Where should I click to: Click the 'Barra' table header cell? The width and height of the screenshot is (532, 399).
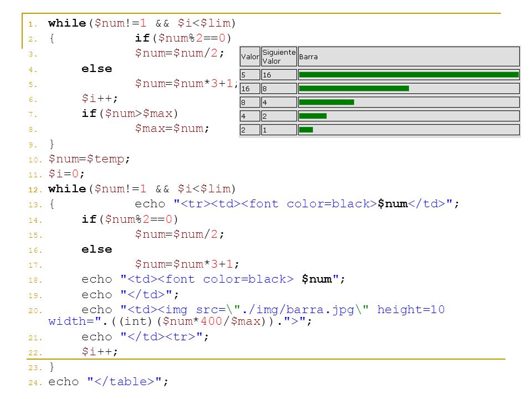[x=409, y=57]
